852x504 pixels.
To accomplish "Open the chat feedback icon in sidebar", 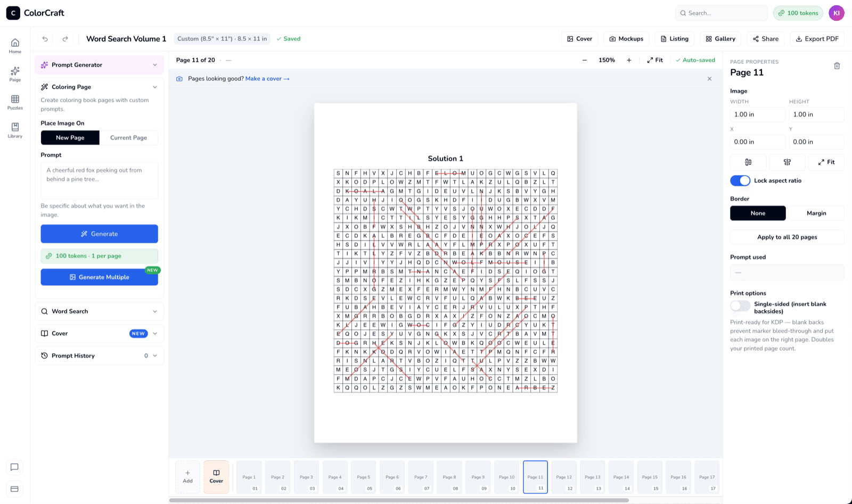I will tap(14, 467).
